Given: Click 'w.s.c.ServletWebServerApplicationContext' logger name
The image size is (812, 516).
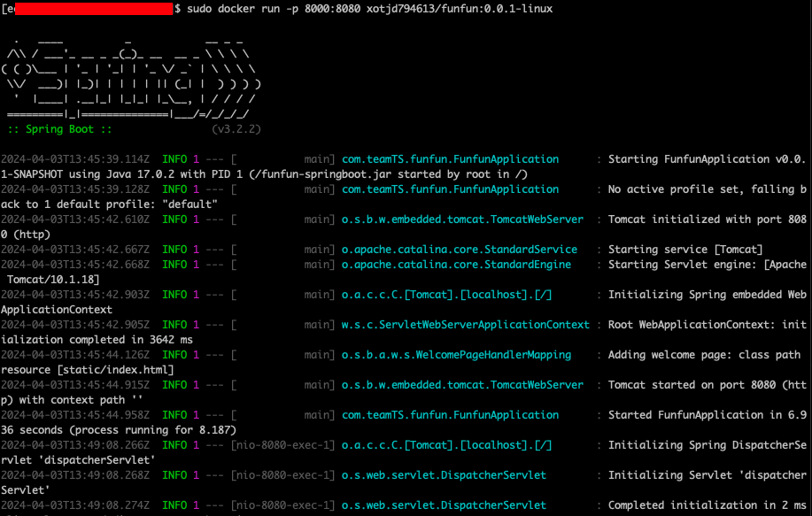Looking at the screenshot, I should 466,325.
